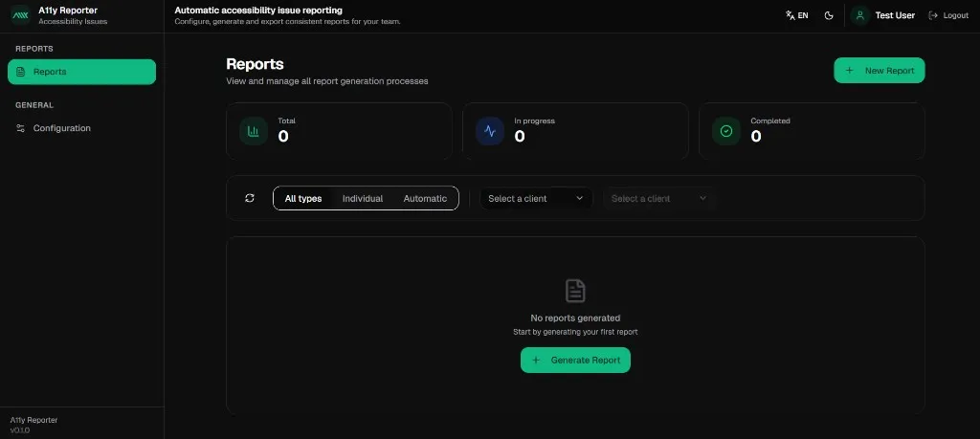Click the New Report button
The width and height of the screenshot is (980, 439).
pyautogui.click(x=879, y=71)
